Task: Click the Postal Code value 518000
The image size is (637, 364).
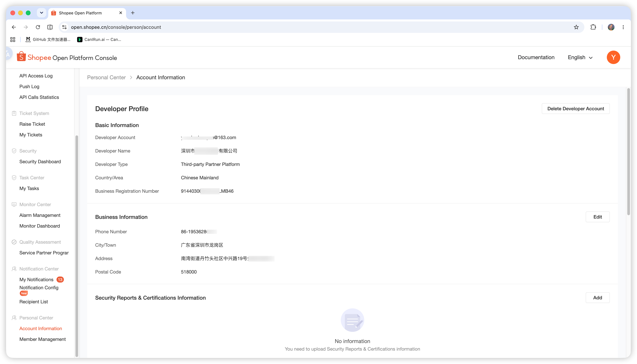Action: (189, 272)
